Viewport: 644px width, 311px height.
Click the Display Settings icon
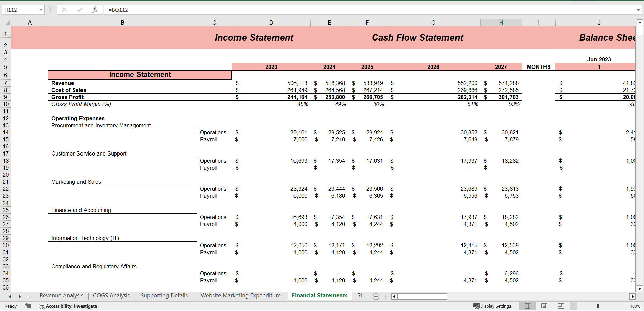[476, 306]
